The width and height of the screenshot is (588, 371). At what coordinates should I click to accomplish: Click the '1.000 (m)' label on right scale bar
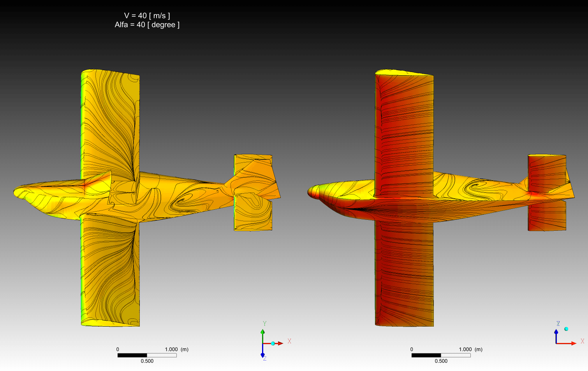[x=470, y=350]
